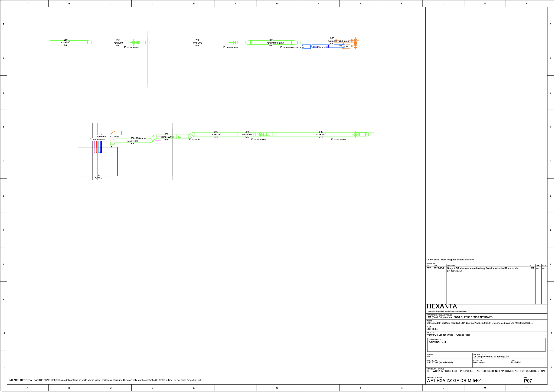
Task: Select 'Workflow 1 London Office — Ground Floor'
Action: point(448,335)
